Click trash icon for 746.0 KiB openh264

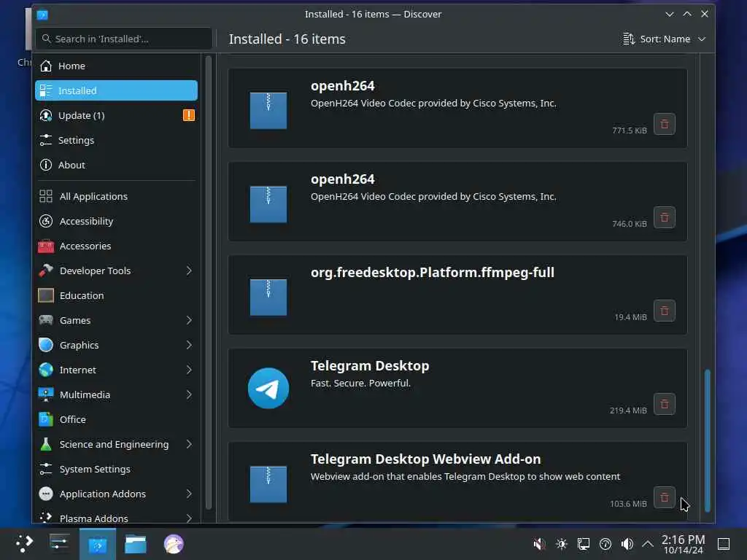pyautogui.click(x=664, y=217)
